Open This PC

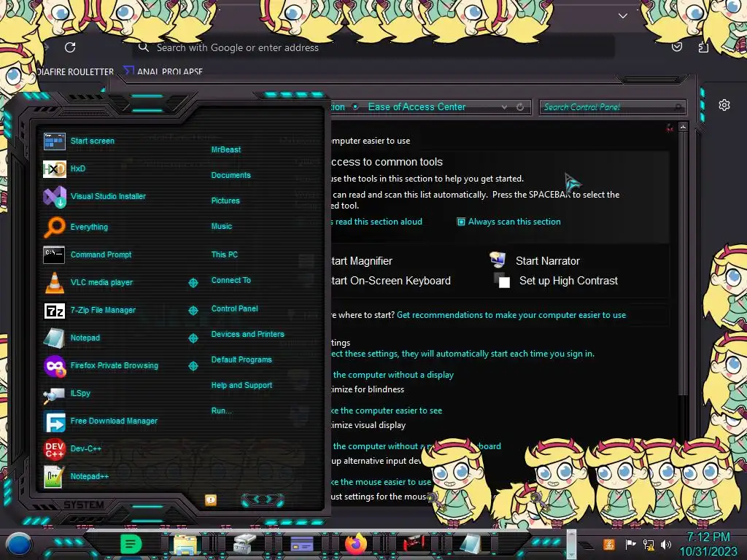(x=225, y=254)
